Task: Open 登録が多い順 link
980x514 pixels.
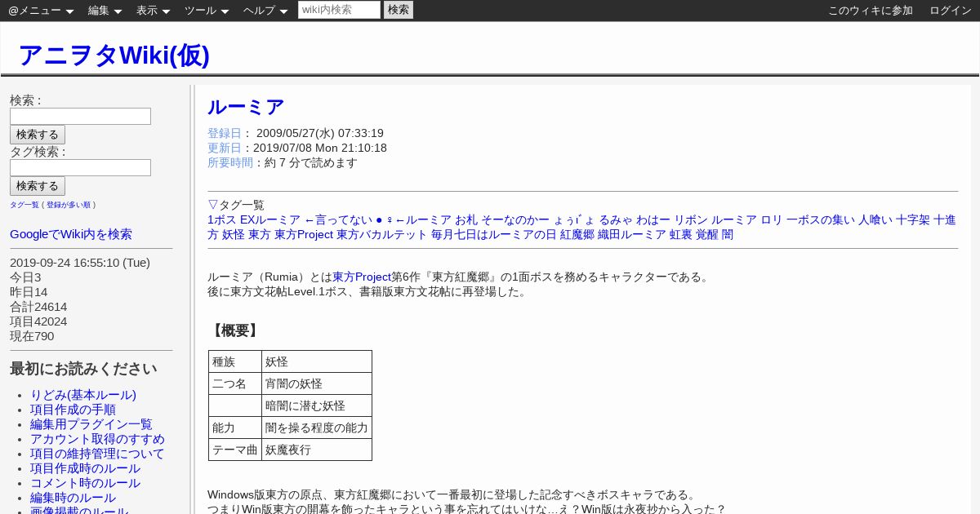Action: [69, 205]
